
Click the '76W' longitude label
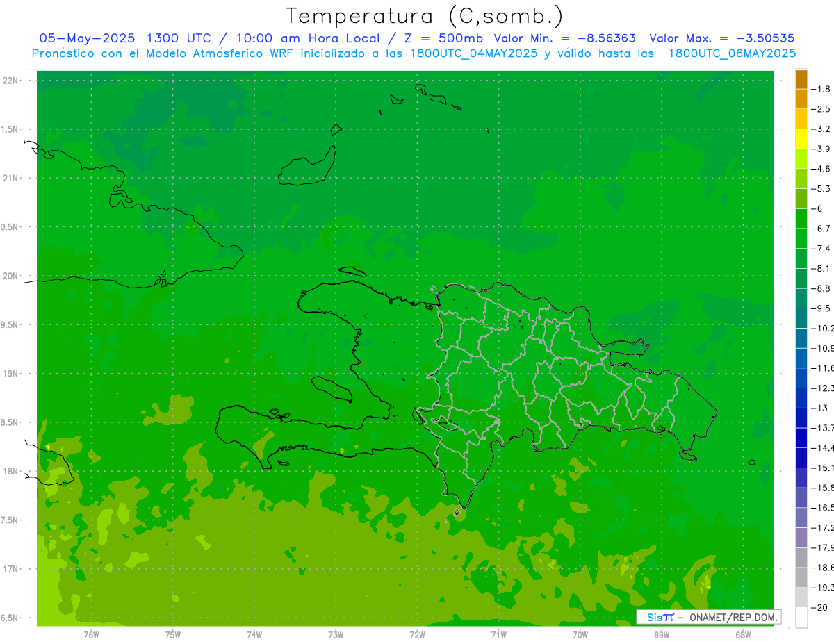click(x=91, y=635)
